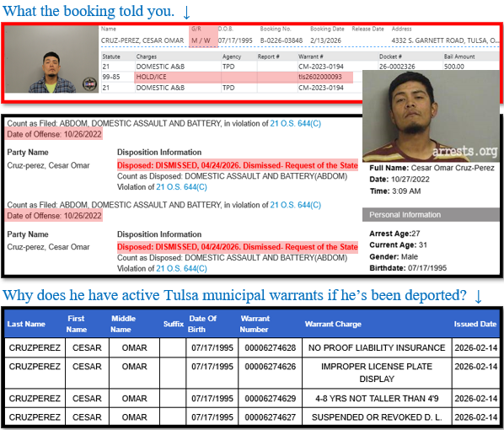The image size is (504, 430).
Task: Click the name CRUZ-PEREZ, CESAR OMAR in booking
Action: [x=142, y=40]
